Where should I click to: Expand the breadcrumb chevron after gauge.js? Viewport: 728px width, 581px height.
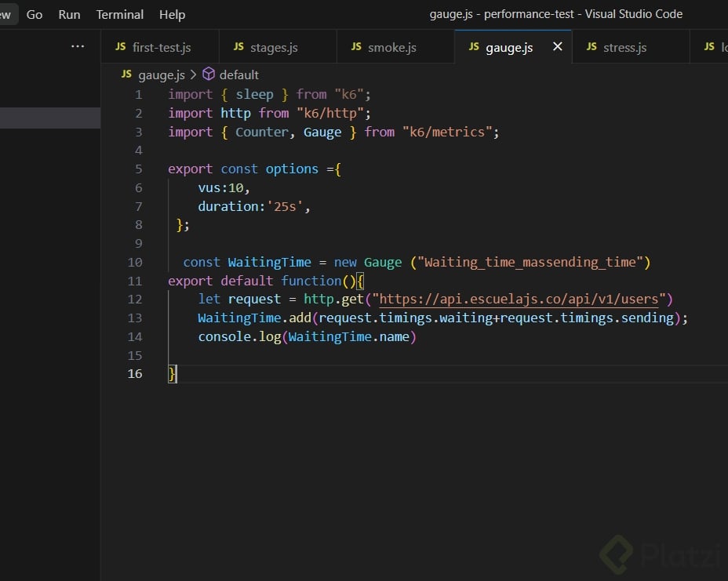194,74
